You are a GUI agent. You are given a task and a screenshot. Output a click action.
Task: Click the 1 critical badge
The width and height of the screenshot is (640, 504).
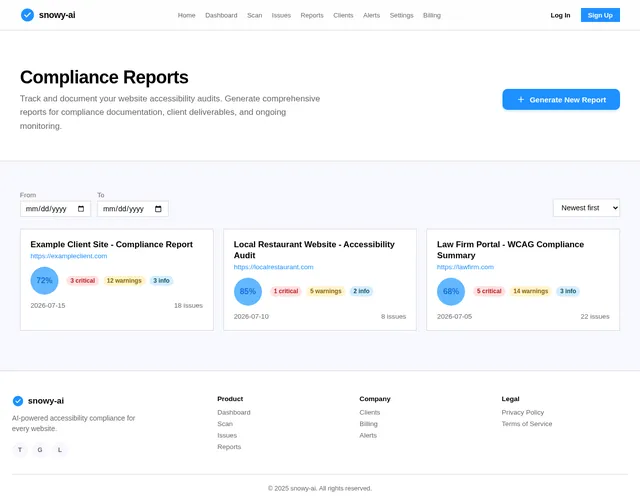click(x=286, y=291)
